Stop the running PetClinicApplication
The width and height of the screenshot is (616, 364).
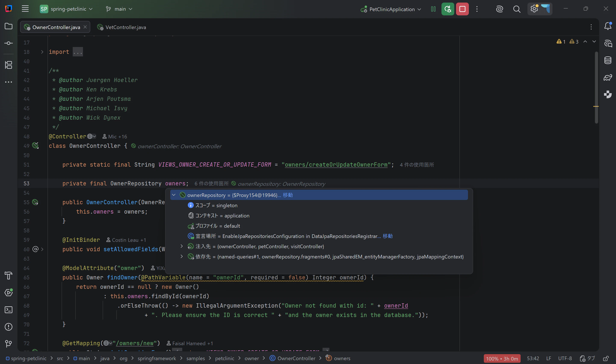[462, 9]
